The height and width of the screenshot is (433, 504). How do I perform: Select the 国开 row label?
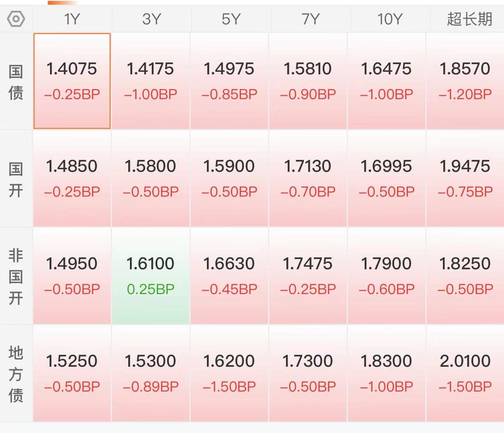[16, 180]
